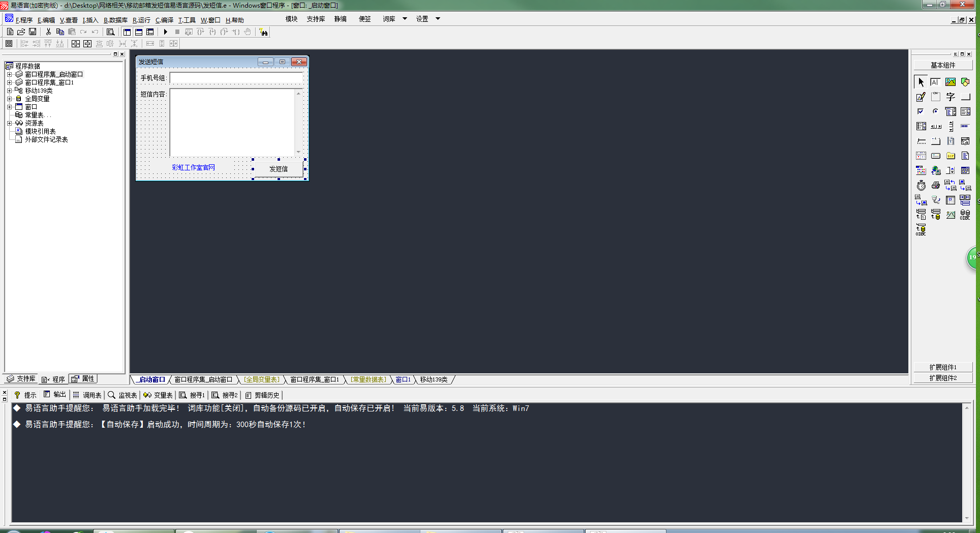Image resolution: width=980 pixels, height=533 pixels.
Task: Click the Save floppy disk icon
Action: coord(33,32)
